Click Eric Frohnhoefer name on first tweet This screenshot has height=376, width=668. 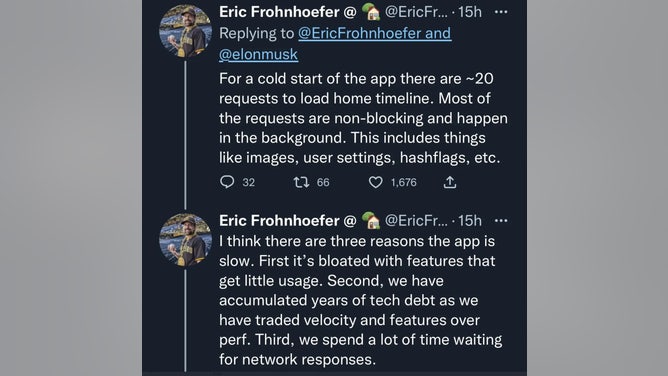click(x=279, y=12)
